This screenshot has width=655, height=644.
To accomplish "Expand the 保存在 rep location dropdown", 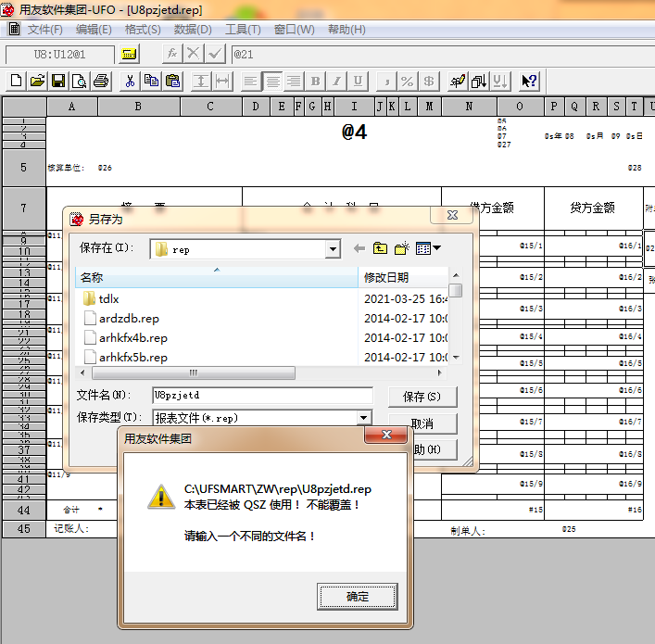I will pos(333,249).
